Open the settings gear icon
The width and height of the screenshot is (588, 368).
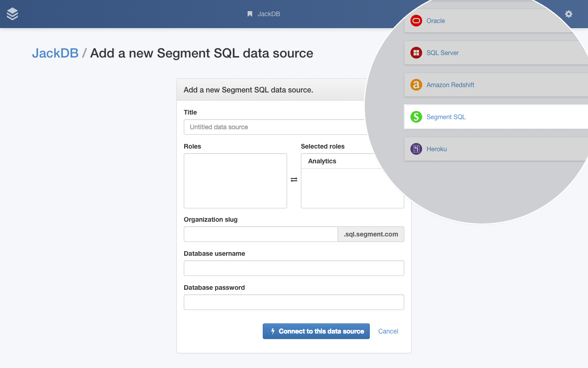coord(569,14)
